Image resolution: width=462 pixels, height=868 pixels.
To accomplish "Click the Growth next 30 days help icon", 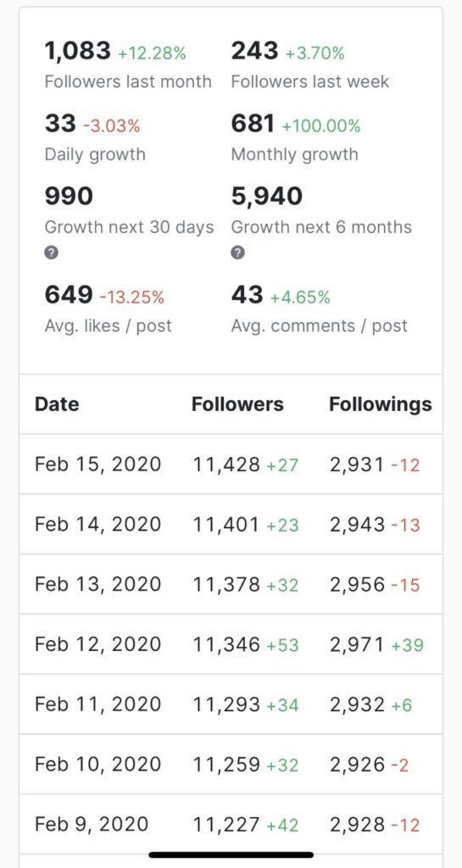I will [52, 253].
